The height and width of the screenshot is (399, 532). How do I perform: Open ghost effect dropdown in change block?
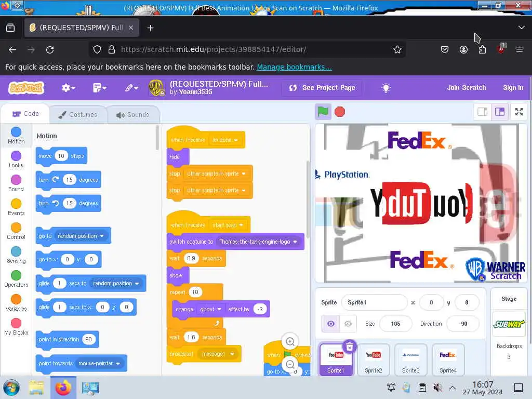pyautogui.click(x=210, y=309)
